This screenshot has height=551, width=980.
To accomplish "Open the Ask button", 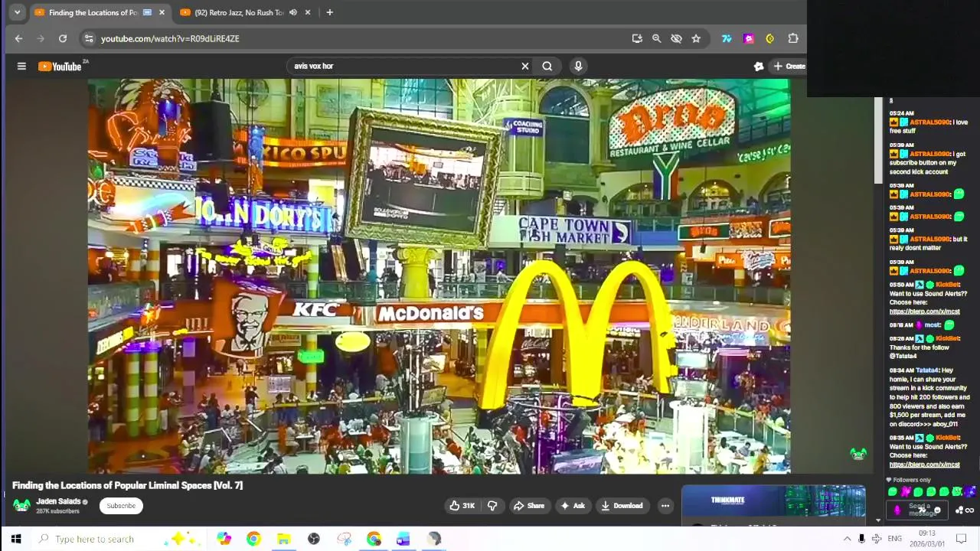I will 573,505.
